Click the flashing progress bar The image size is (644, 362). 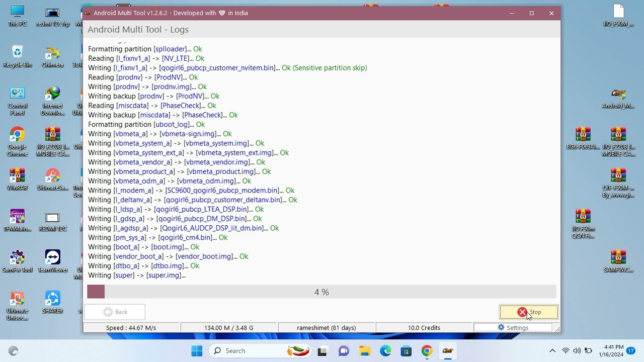point(321,292)
